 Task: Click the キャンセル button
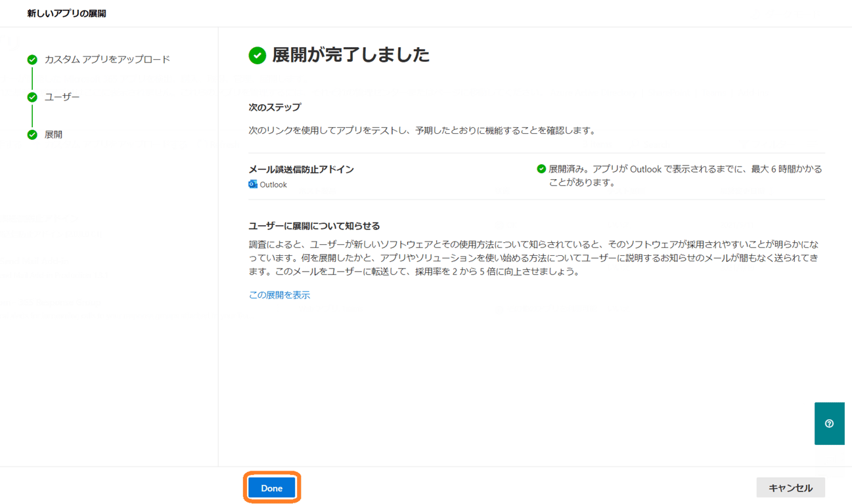pyautogui.click(x=790, y=488)
